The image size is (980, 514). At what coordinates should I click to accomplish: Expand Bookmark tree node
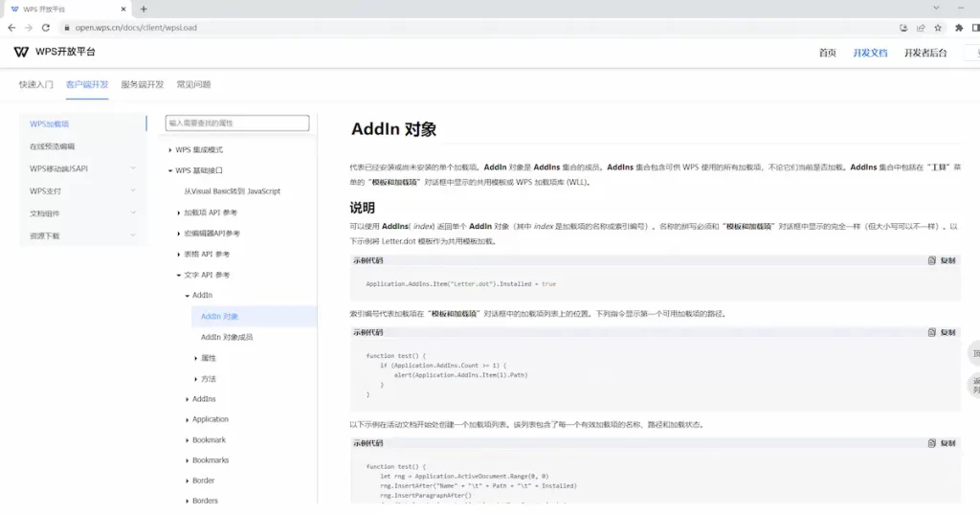click(187, 440)
